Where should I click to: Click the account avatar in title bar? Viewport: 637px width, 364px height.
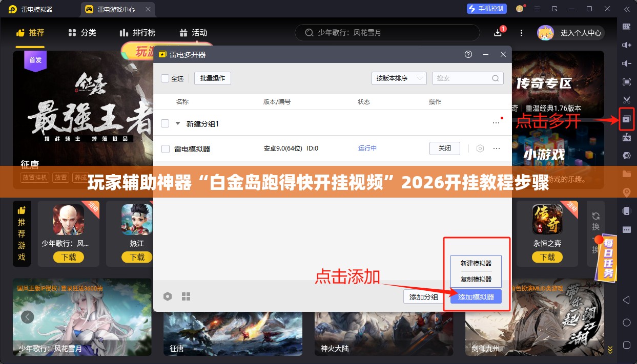[x=520, y=9]
